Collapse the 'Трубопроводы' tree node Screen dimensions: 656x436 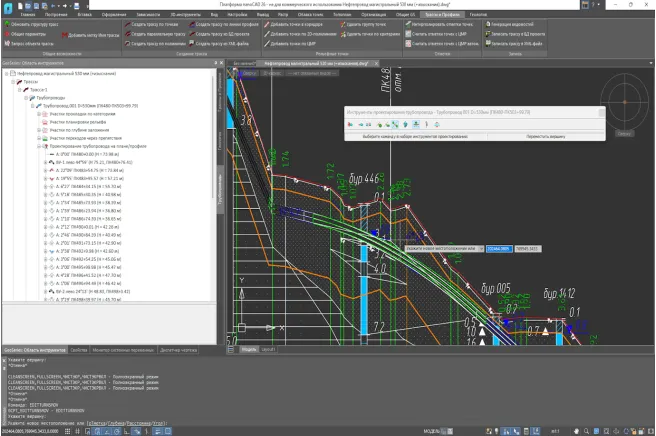coord(25,97)
